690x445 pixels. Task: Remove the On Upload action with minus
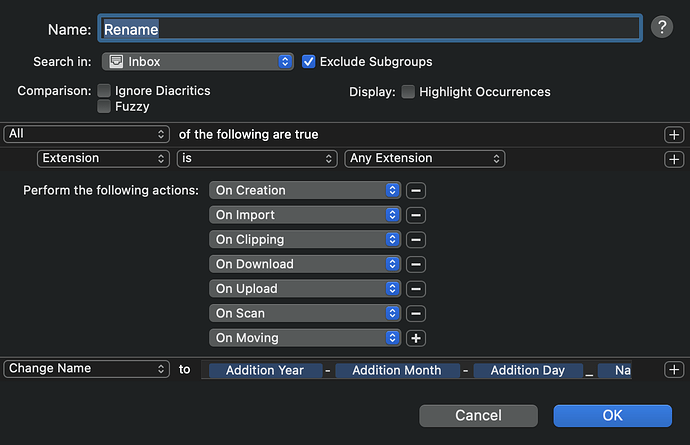pos(416,289)
